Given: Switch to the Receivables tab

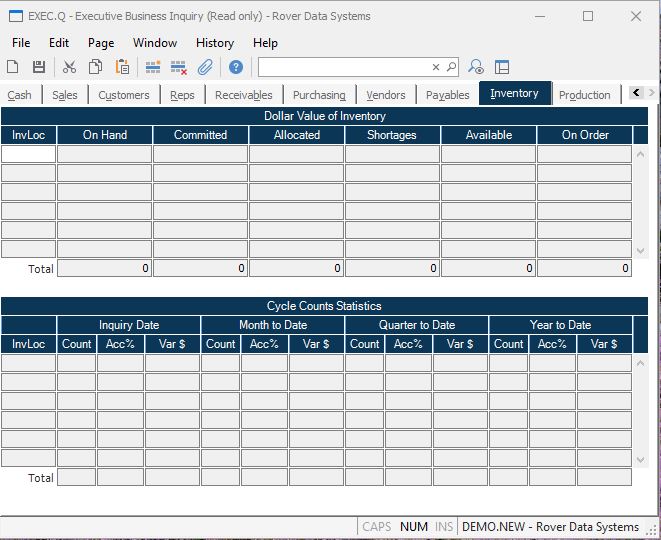Looking at the screenshot, I should 244,95.
